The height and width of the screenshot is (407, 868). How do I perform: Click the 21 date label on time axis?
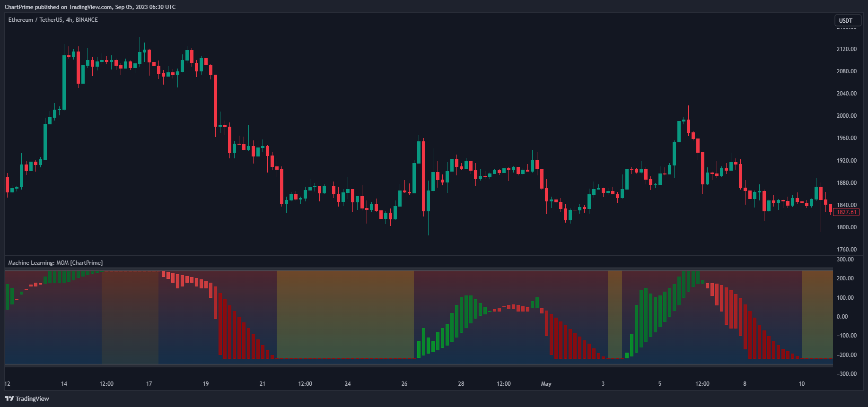point(263,384)
